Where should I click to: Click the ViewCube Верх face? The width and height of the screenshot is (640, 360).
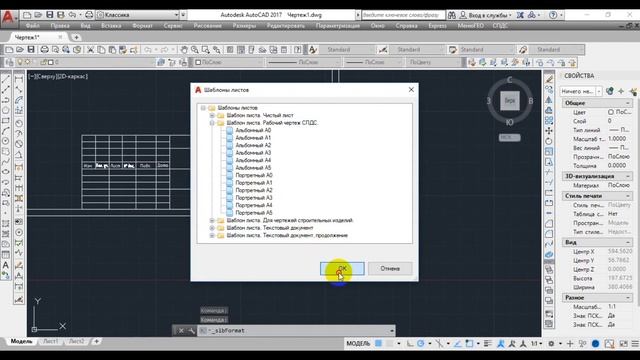tap(510, 100)
